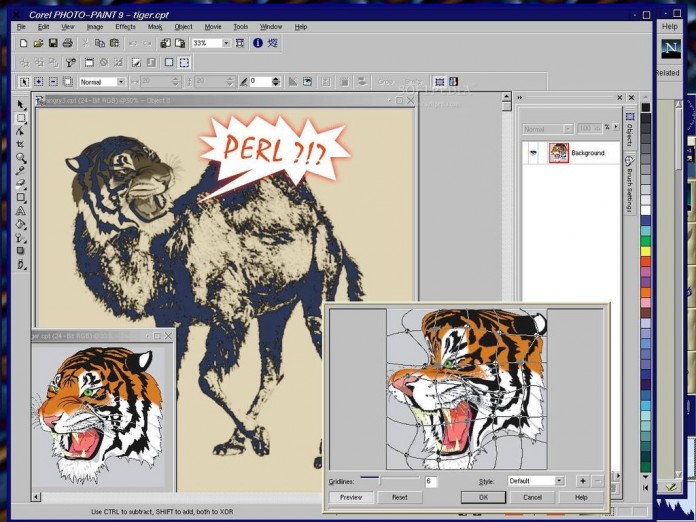Open the Mask menu
Screen dimensions: 696x522
click(x=155, y=27)
